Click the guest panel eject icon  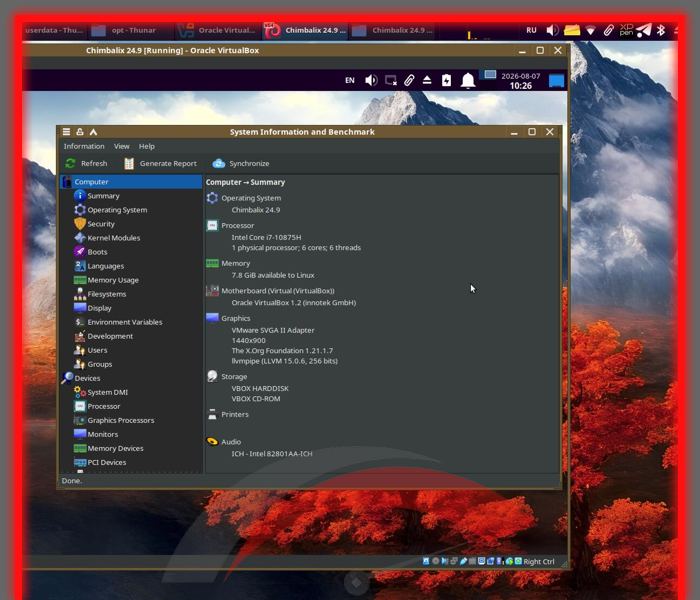tap(427, 80)
